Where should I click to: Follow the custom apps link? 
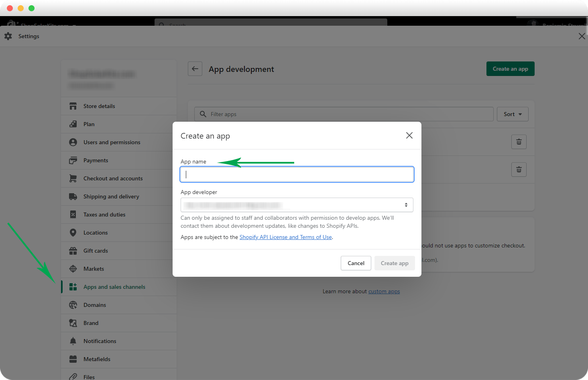click(384, 291)
